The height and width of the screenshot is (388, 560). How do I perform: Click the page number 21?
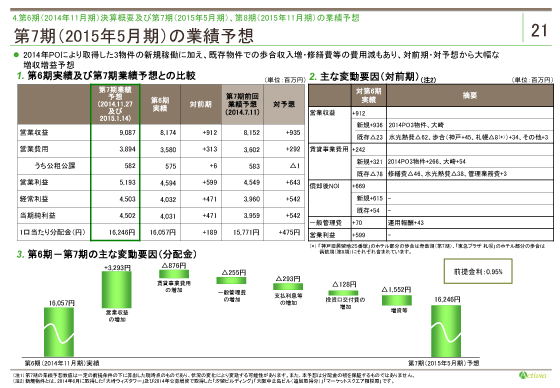tap(539, 31)
